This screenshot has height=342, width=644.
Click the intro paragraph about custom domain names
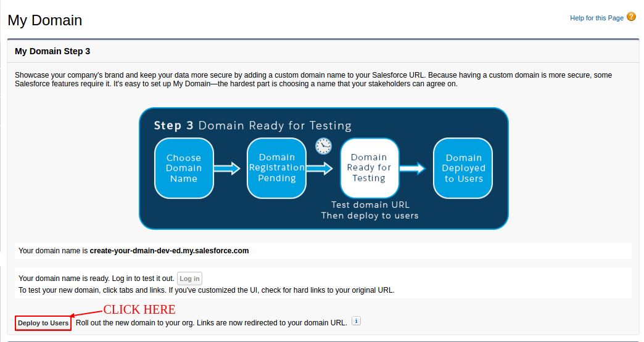(x=313, y=79)
